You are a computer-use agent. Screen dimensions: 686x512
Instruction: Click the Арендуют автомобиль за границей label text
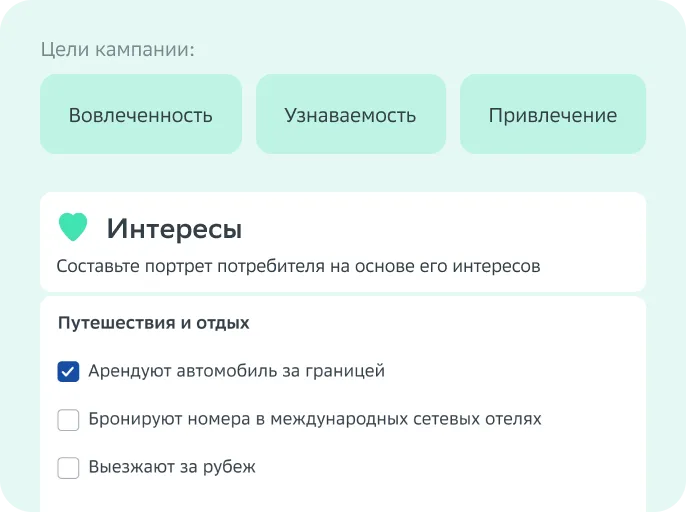(x=237, y=371)
